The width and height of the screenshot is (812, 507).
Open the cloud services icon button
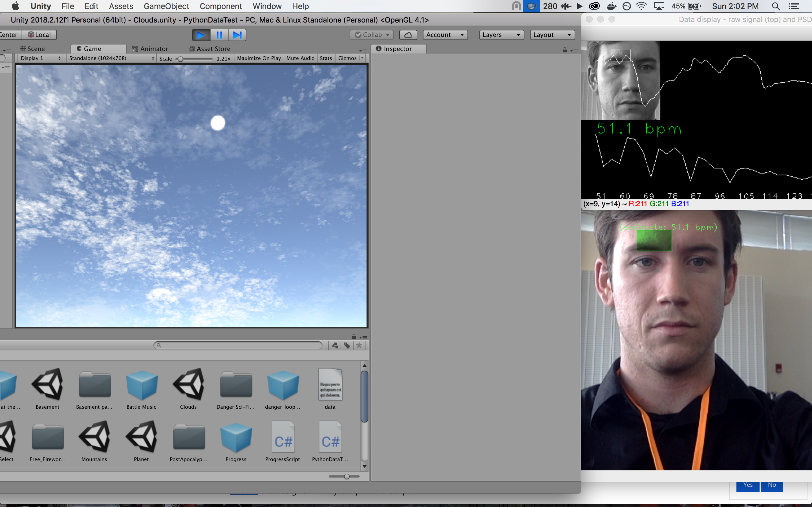pos(408,35)
